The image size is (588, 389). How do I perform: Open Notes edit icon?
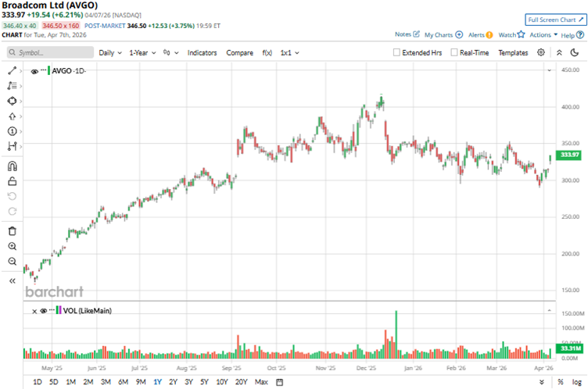(x=416, y=34)
